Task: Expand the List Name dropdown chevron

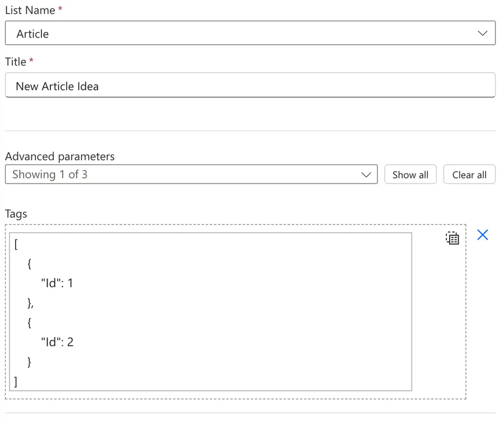Action: click(482, 33)
